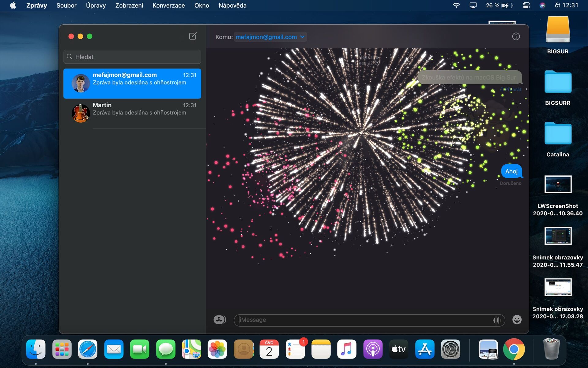The width and height of the screenshot is (588, 368).
Task: Open the AirPlay display menu
Action: [473, 5]
